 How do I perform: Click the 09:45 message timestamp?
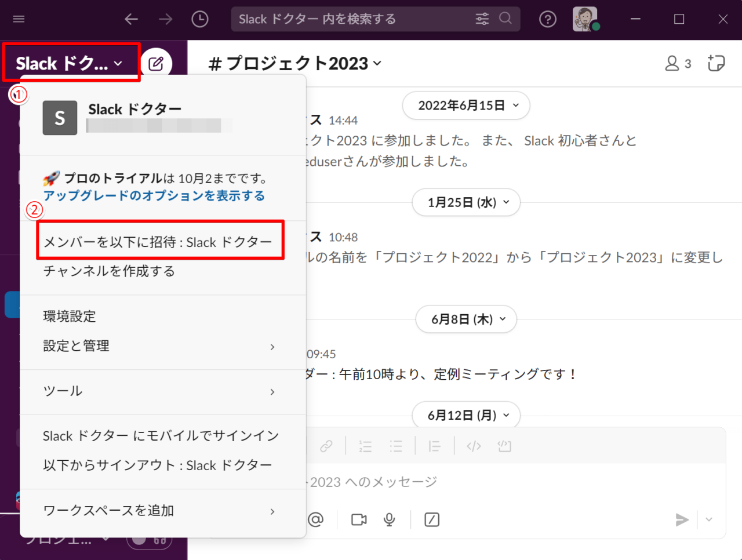(321, 354)
